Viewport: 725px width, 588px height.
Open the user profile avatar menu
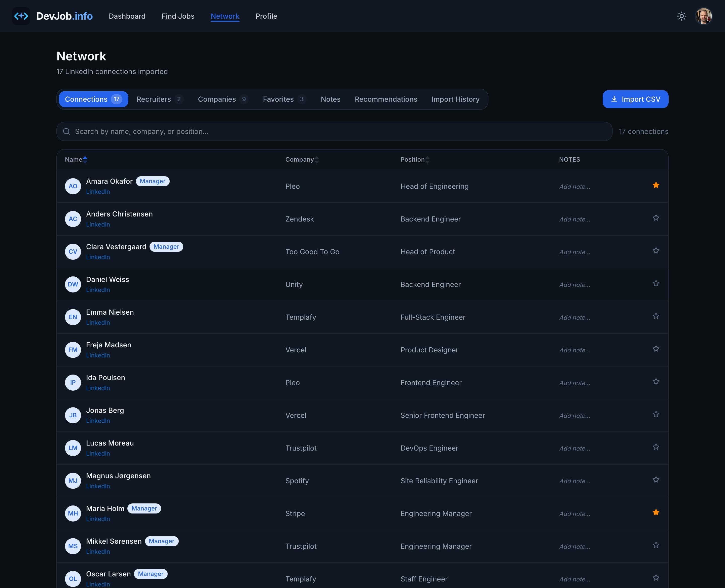pos(704,16)
